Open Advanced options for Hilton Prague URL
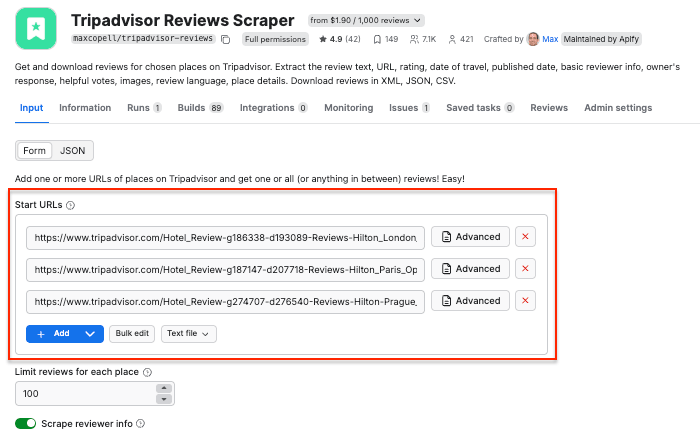The width and height of the screenshot is (700, 440). pos(470,301)
